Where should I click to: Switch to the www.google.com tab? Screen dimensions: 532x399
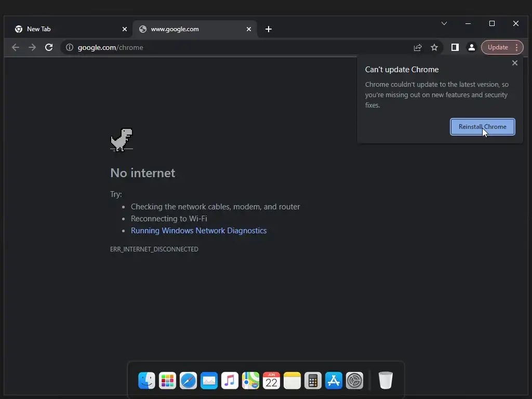point(195,29)
